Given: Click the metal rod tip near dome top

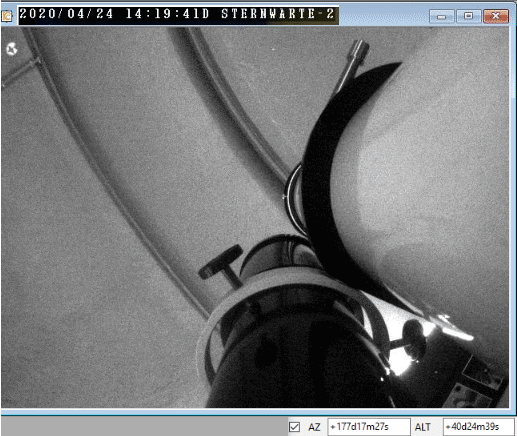Looking at the screenshot, I should point(358,50).
